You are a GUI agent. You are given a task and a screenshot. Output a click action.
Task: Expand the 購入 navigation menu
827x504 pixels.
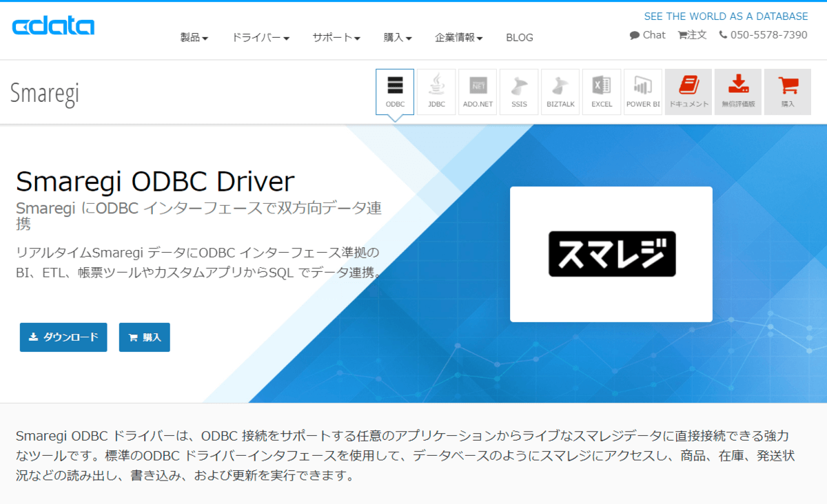coord(398,38)
